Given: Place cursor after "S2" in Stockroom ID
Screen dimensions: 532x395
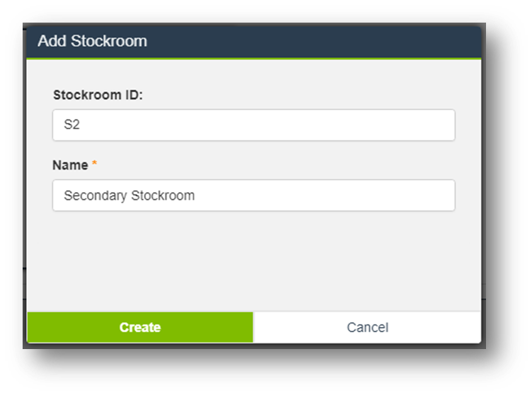Looking at the screenshot, I should [x=81, y=125].
